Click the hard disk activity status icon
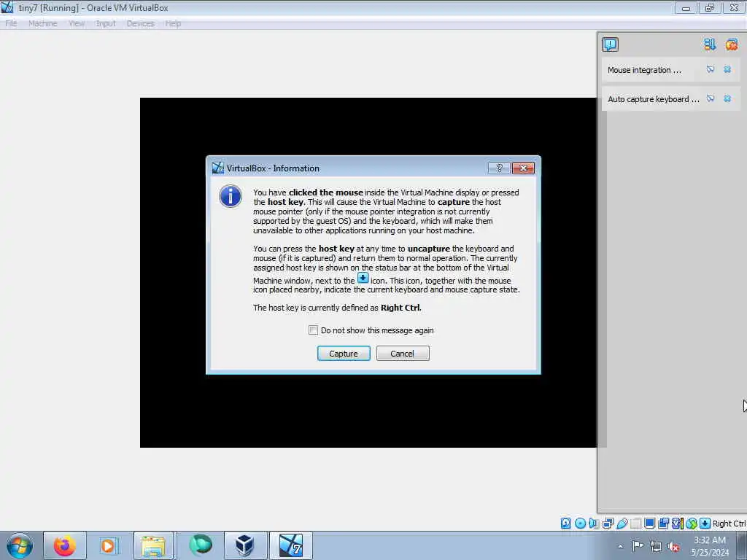 pos(565,524)
